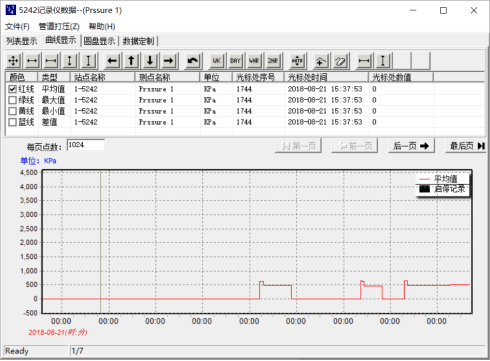490x361 pixels.
Task: Click the bar-ended horizontal icon beside double-arrow icon
Action: click(x=51, y=61)
